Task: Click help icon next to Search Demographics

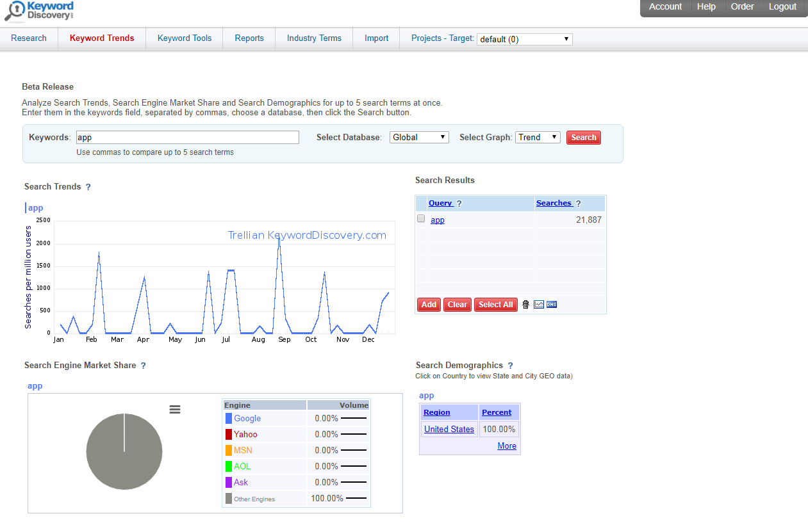Action: 510,366
